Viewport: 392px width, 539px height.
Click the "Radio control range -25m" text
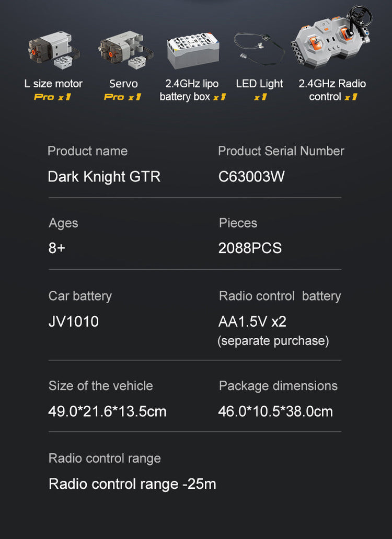[132, 484]
